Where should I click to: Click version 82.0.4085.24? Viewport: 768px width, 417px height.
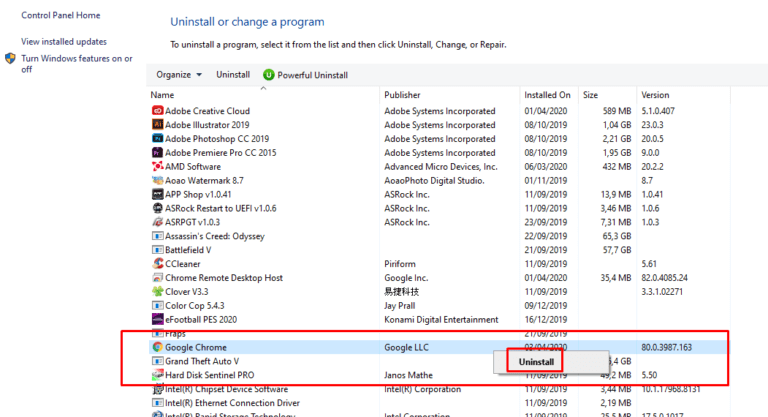click(x=665, y=277)
